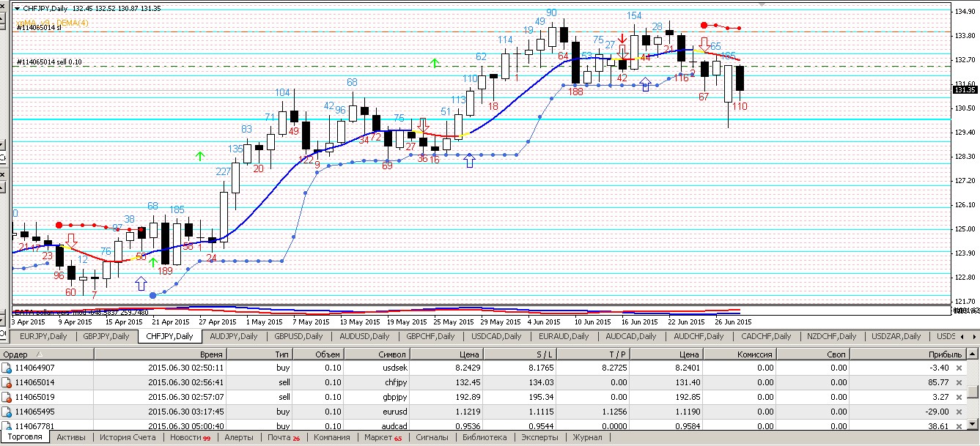Switch to NZDCHF,Daily chart tab
Image resolution: width=980 pixels, height=446 pixels.
click(x=831, y=336)
